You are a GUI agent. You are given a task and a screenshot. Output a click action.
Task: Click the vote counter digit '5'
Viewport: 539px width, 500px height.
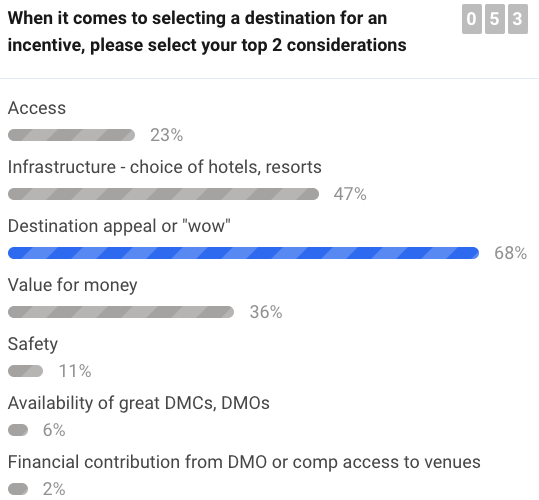coord(495,19)
